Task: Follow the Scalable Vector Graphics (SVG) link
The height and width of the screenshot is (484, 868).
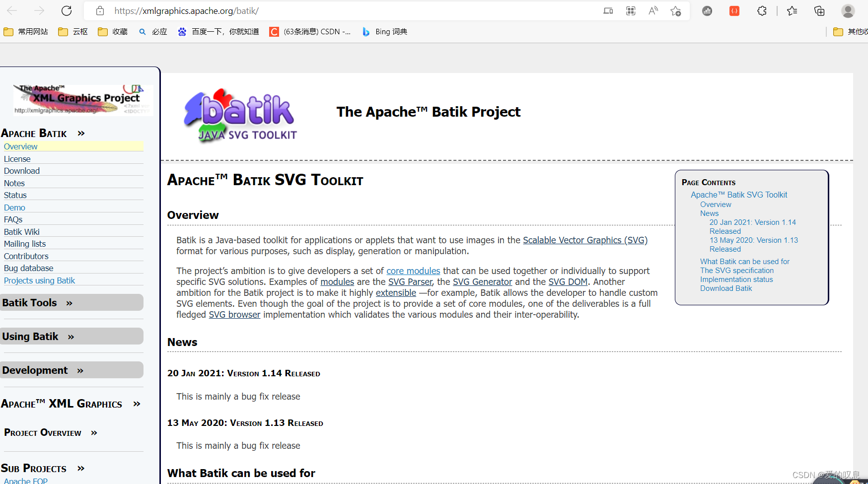Action: point(585,240)
